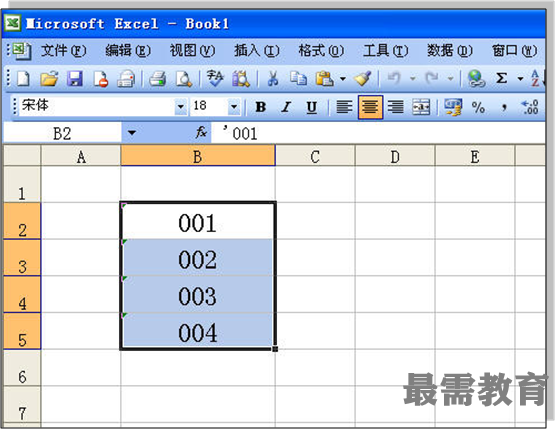Image resolution: width=555 pixels, height=429 pixels.
Task: Activate the Format Painter brush
Action: (362, 78)
